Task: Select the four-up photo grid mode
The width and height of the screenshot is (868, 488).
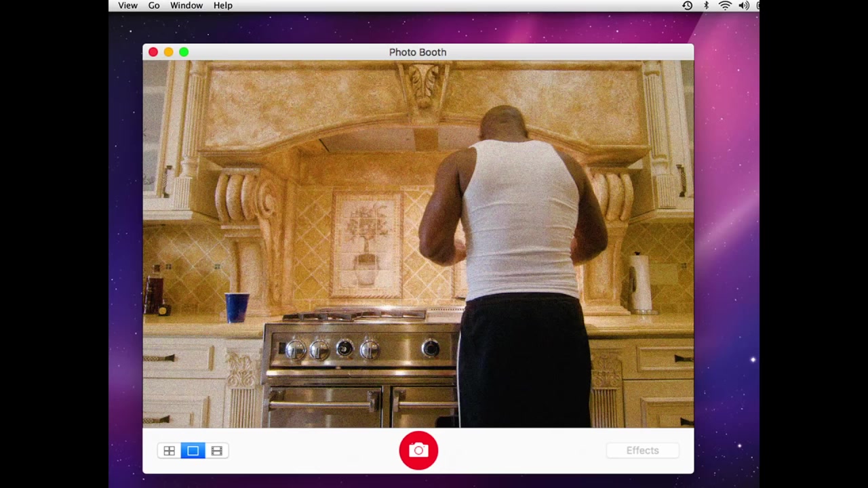Action: [170, 451]
